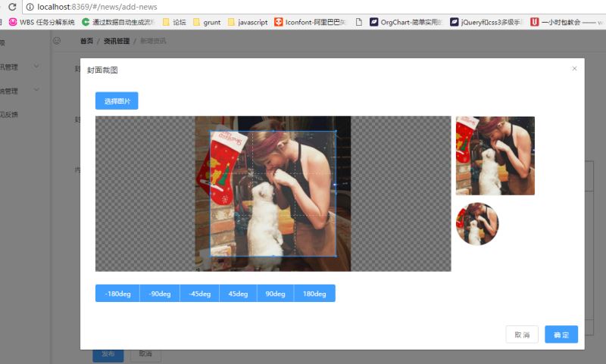Rotate image by -90deg
Screen dimensions: 606x364
160,294
